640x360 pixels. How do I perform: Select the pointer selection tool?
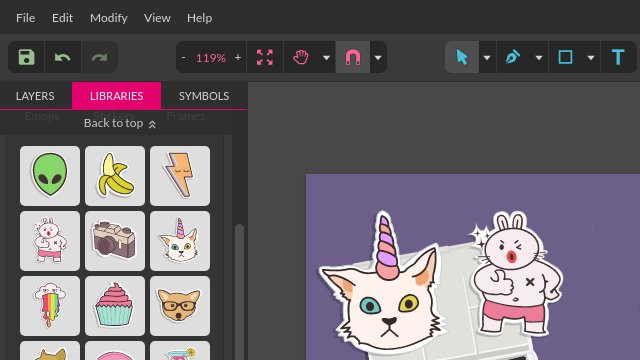462,57
